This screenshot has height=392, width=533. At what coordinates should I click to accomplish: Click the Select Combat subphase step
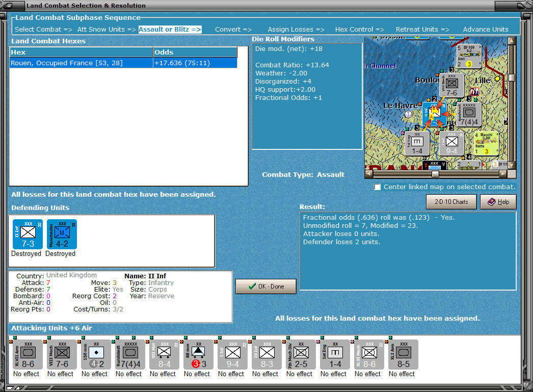[x=43, y=30]
